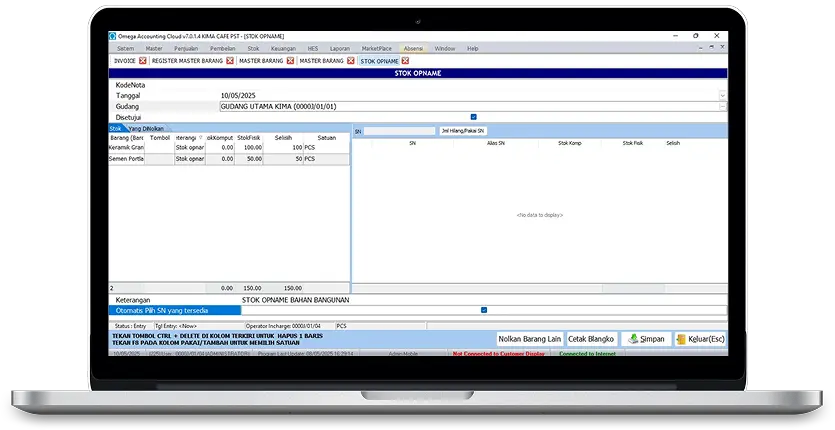835x430 pixels.
Task: Click StokFisik value 50.00
Action: coord(249,159)
